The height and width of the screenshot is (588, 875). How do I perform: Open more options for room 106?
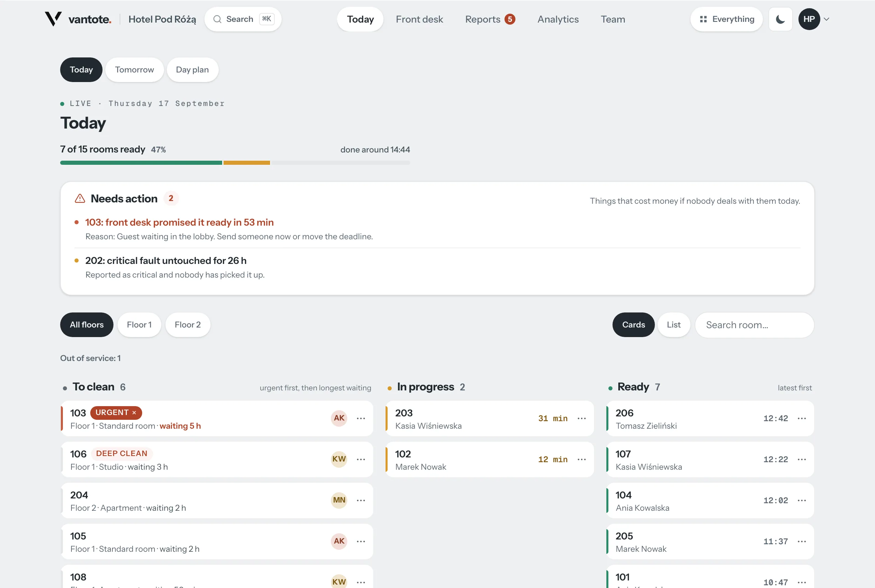(x=361, y=459)
